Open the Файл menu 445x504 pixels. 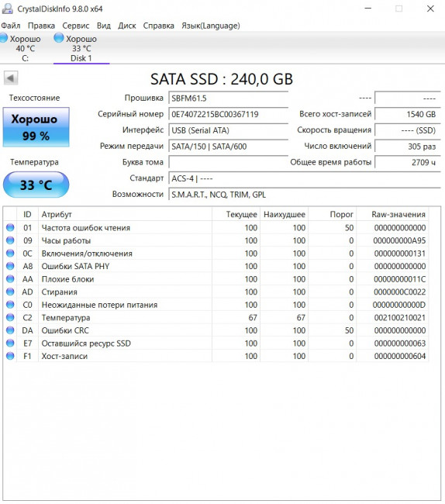click(11, 26)
